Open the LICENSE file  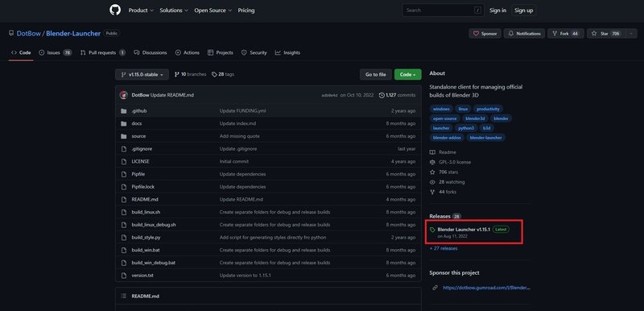click(x=140, y=161)
